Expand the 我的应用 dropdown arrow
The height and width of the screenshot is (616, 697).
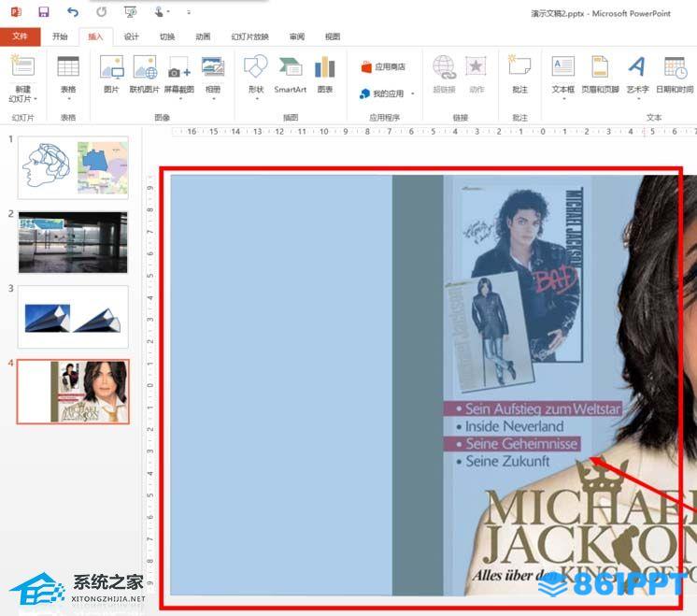(413, 93)
